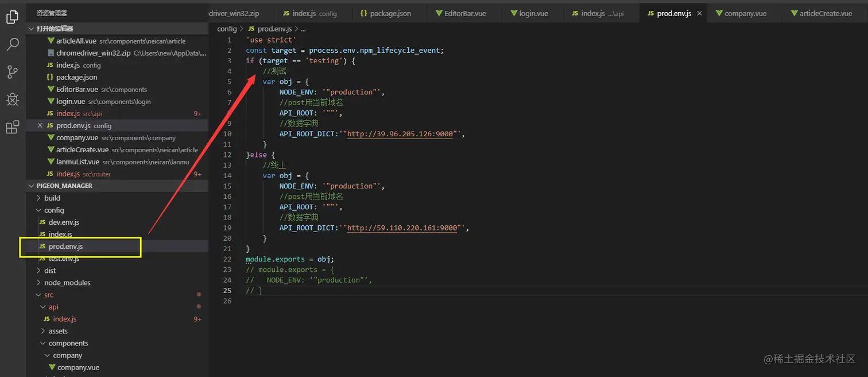The image size is (868, 377).
Task: Open the Source Control view
Action: tap(13, 72)
